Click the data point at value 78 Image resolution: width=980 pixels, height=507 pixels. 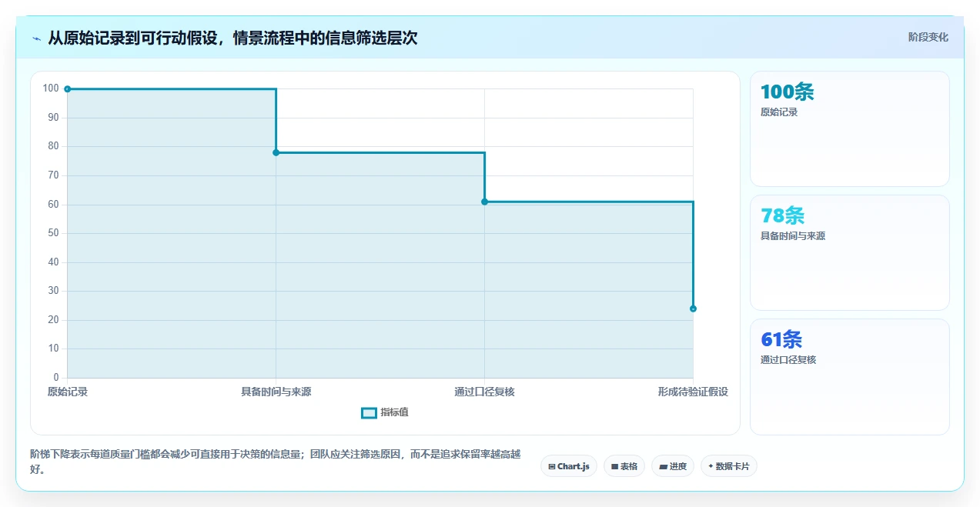click(276, 152)
